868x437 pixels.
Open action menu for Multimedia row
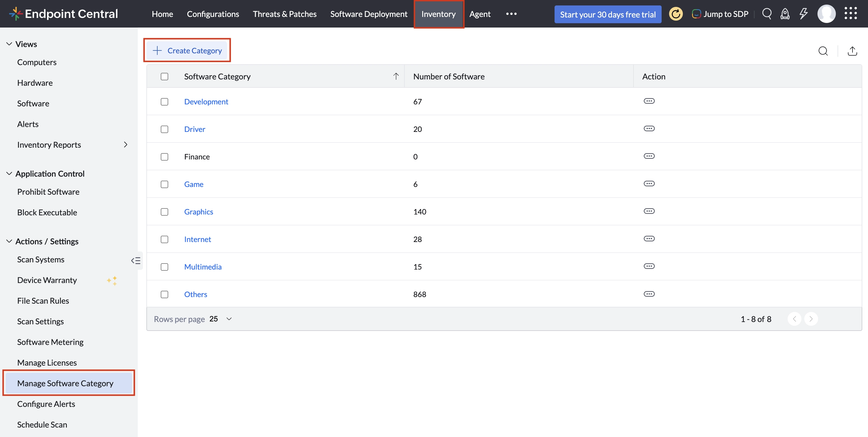[649, 266]
